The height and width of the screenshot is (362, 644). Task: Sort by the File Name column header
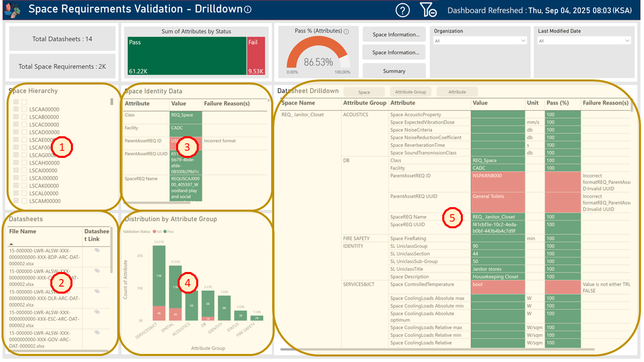coord(23,232)
